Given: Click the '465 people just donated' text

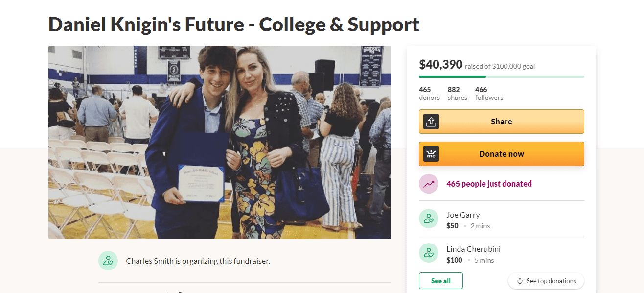Looking at the screenshot, I should click(x=489, y=184).
